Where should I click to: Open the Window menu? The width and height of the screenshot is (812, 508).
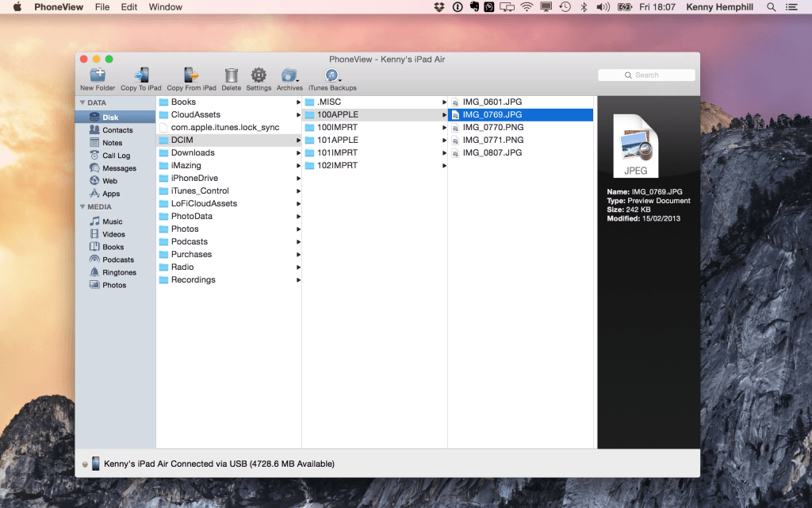click(165, 7)
